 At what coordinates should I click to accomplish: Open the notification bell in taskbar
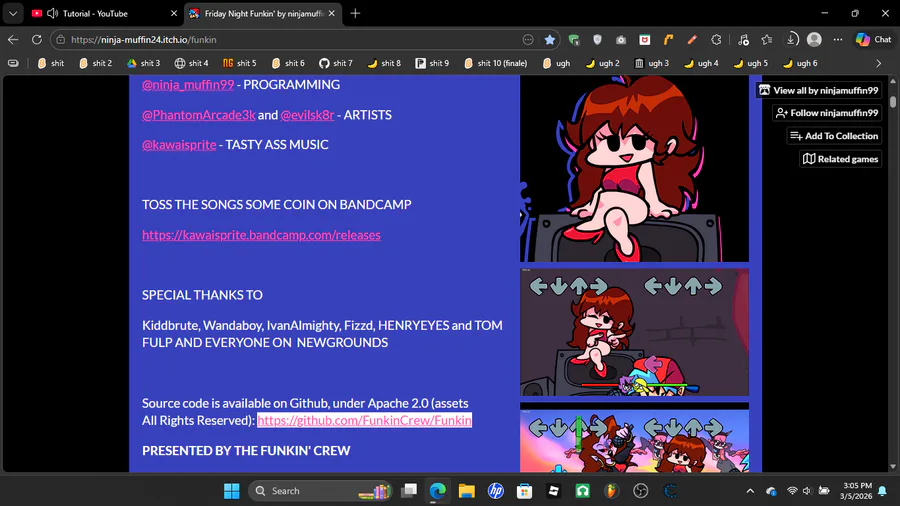point(883,491)
